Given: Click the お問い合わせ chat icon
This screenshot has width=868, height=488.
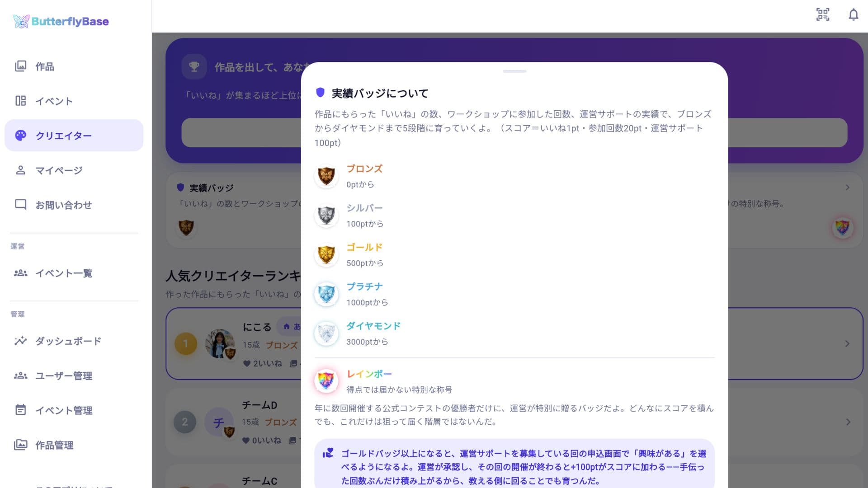Looking at the screenshot, I should tap(20, 205).
